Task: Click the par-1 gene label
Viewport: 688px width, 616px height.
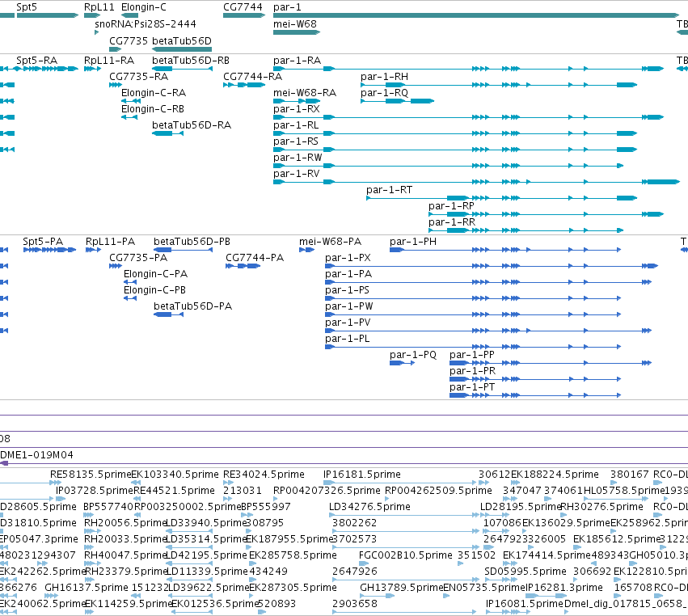Action: [x=287, y=7]
